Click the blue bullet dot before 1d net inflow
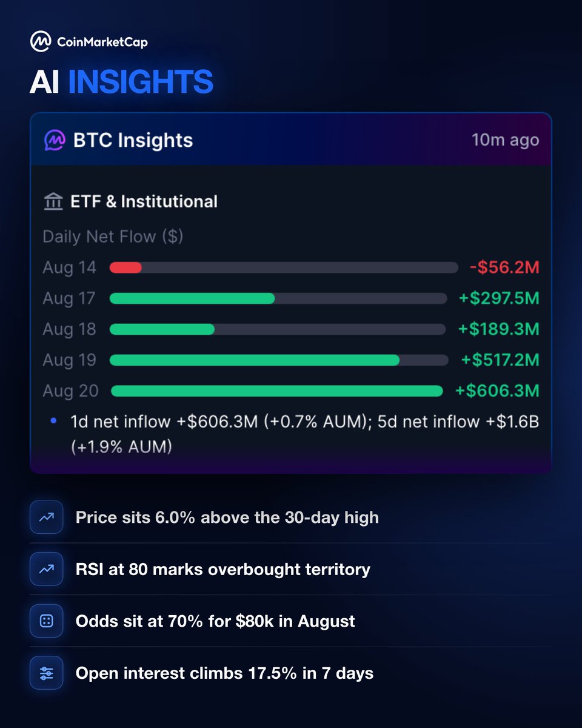Screen dimensions: 582x728 [x=54, y=420]
